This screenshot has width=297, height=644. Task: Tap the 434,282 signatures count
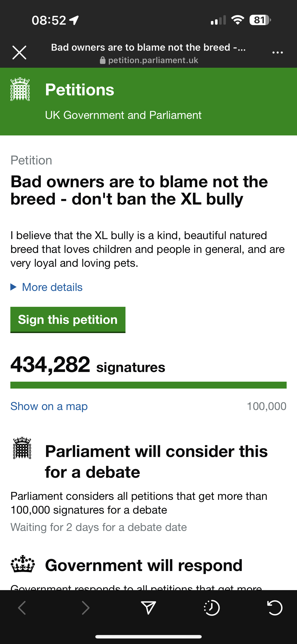88,365
